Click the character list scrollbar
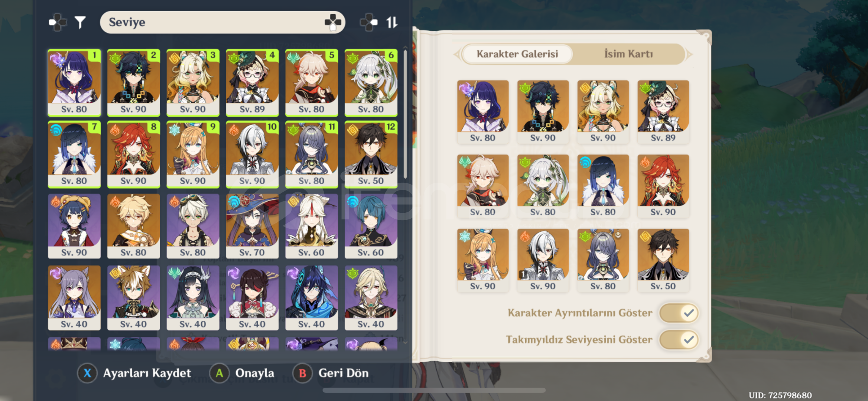 [x=405, y=113]
